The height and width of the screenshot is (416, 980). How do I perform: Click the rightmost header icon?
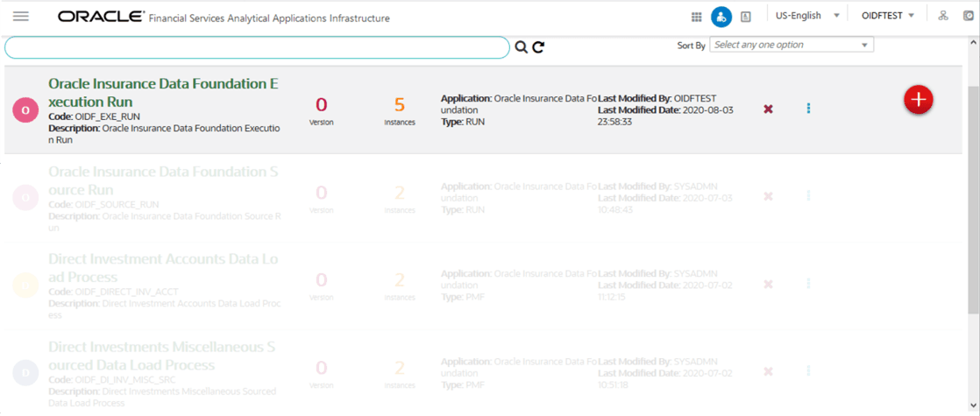[x=969, y=17]
